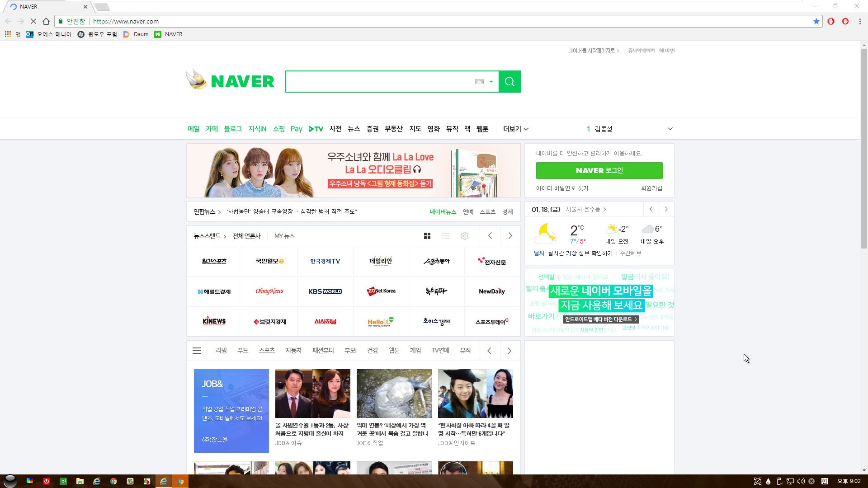868x488 pixels.
Task: Select the 리빙 topic tab
Action: [221, 351]
